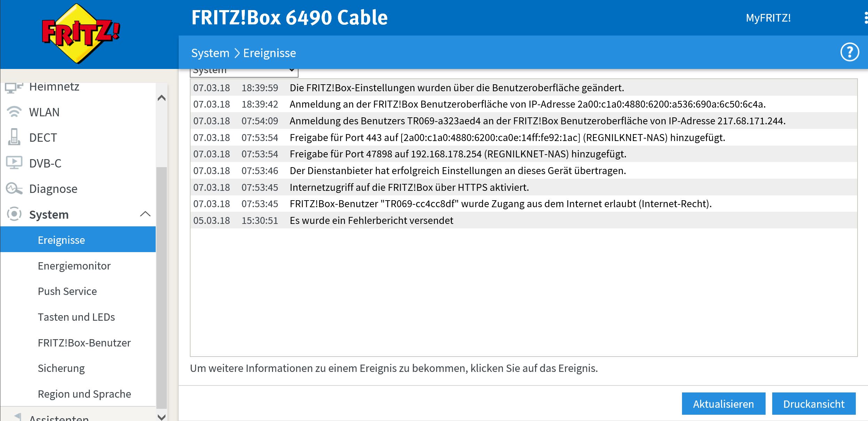Click the WLAN wifi icon
Viewport: 868px width, 421px height.
pos(14,112)
